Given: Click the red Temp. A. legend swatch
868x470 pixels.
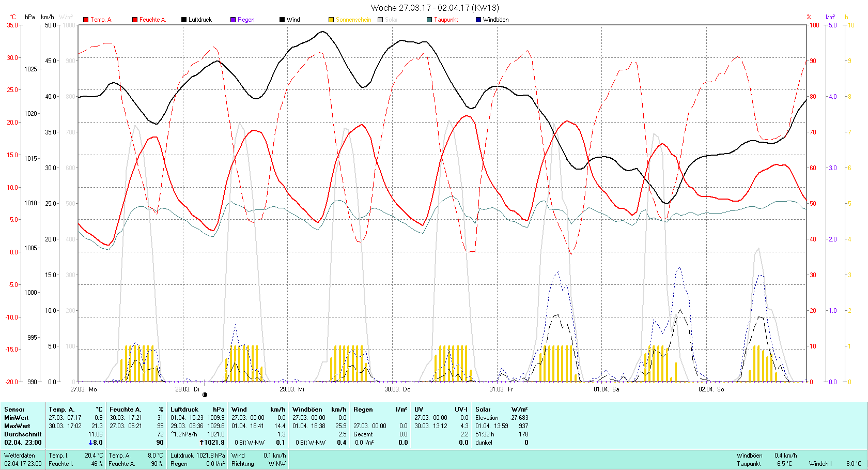Looking at the screenshot, I should point(86,20).
